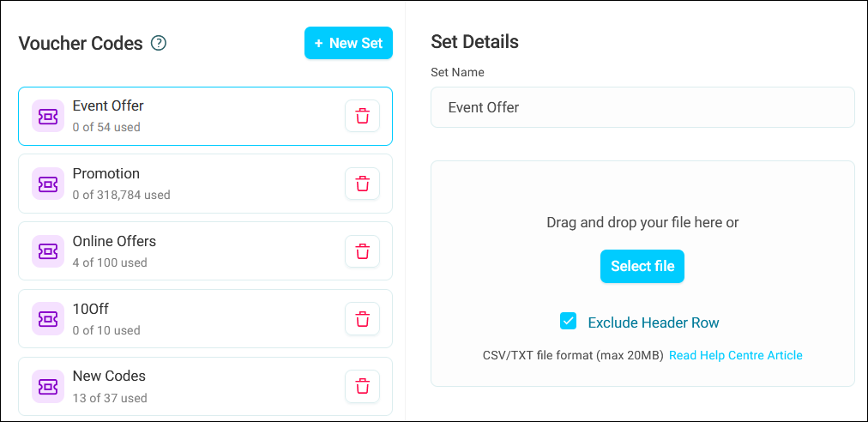
Task: Click the Promotion ticket icon
Action: (x=48, y=184)
